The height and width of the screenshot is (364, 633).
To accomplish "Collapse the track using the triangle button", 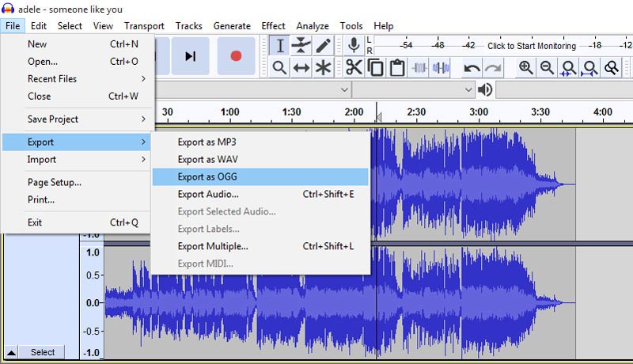I will [x=11, y=352].
